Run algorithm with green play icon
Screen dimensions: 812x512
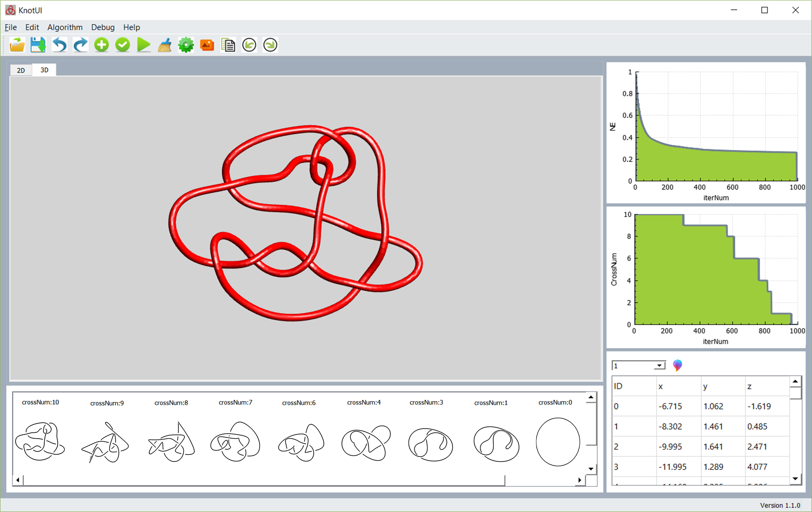coord(144,45)
